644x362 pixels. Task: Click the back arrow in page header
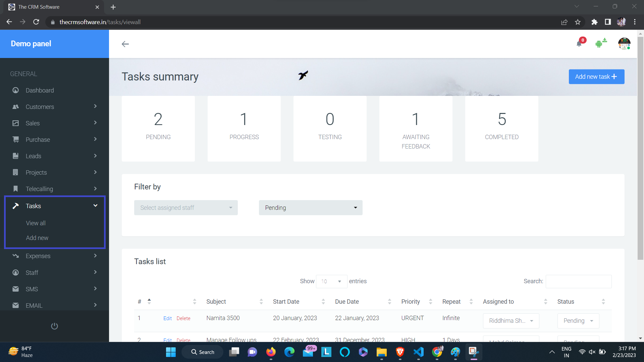[x=125, y=44]
